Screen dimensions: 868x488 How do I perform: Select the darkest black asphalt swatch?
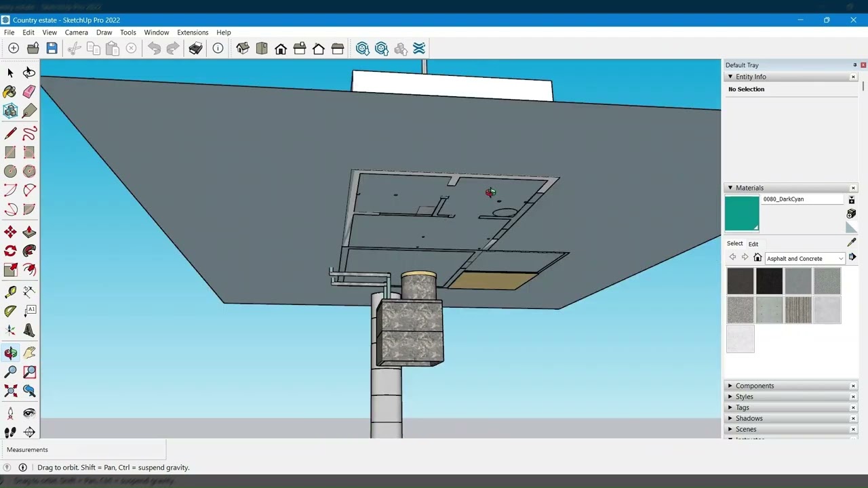point(769,281)
